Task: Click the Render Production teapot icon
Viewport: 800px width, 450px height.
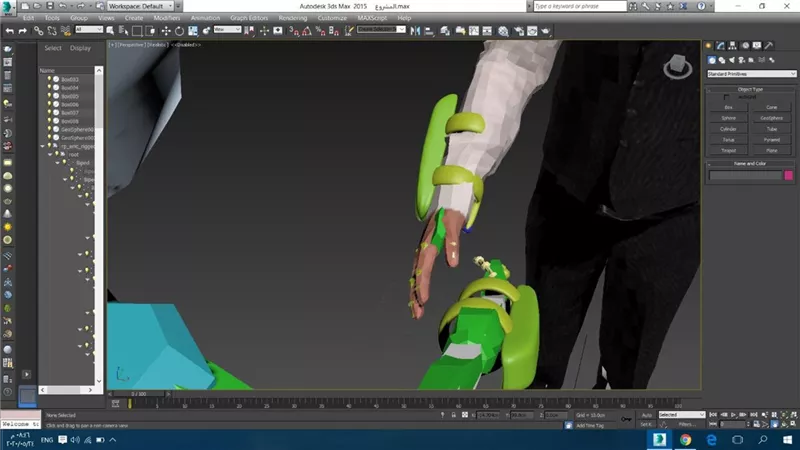Action: click(546, 31)
